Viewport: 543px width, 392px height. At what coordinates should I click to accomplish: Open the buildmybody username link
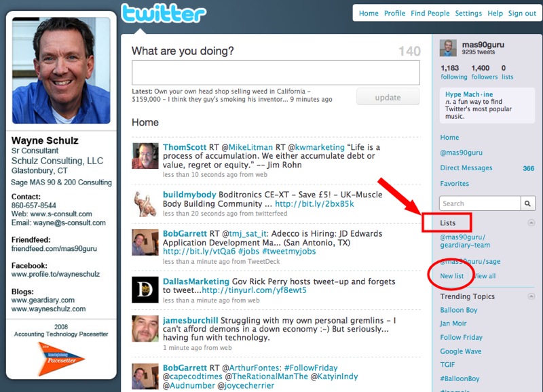pyautogui.click(x=189, y=195)
